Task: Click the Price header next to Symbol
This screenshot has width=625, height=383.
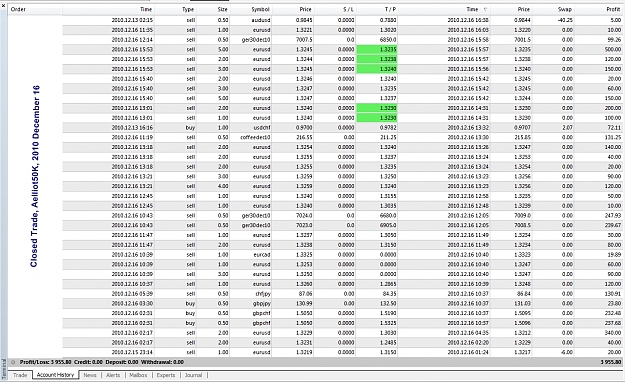Action: click(x=306, y=9)
